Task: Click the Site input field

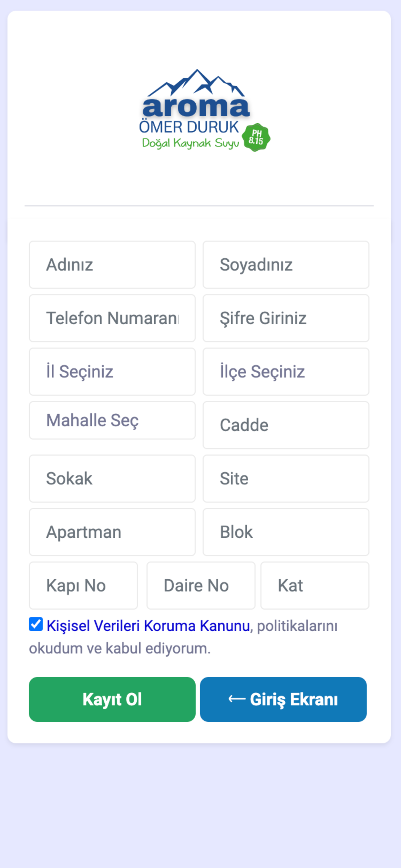Action: point(286,479)
